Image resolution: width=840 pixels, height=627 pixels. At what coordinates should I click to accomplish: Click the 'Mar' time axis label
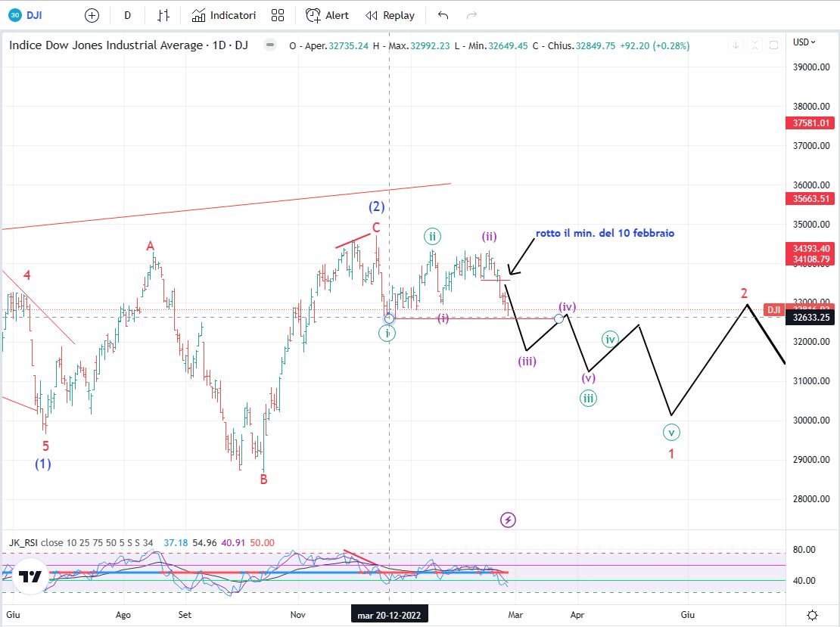click(515, 615)
